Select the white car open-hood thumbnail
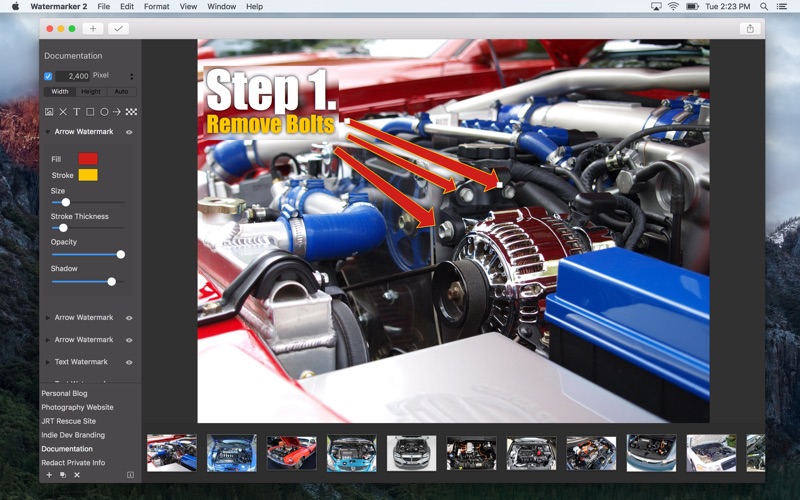This screenshot has height=500, width=800. coord(711,453)
